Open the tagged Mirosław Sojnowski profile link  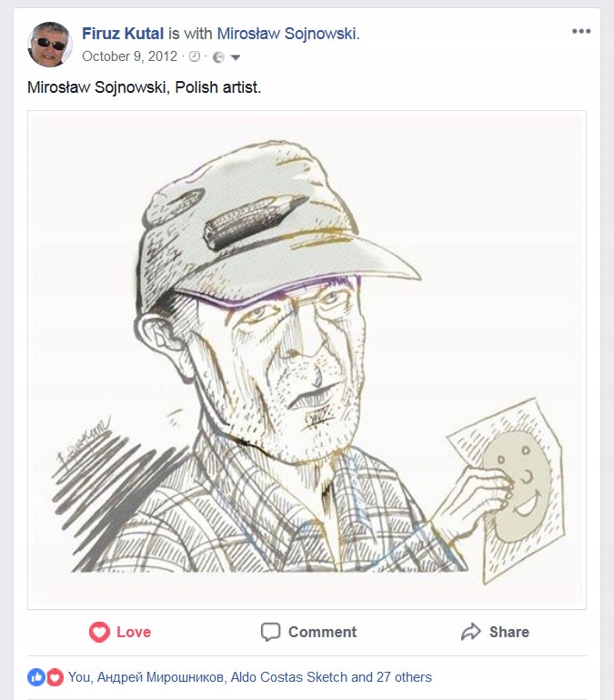tap(288, 35)
